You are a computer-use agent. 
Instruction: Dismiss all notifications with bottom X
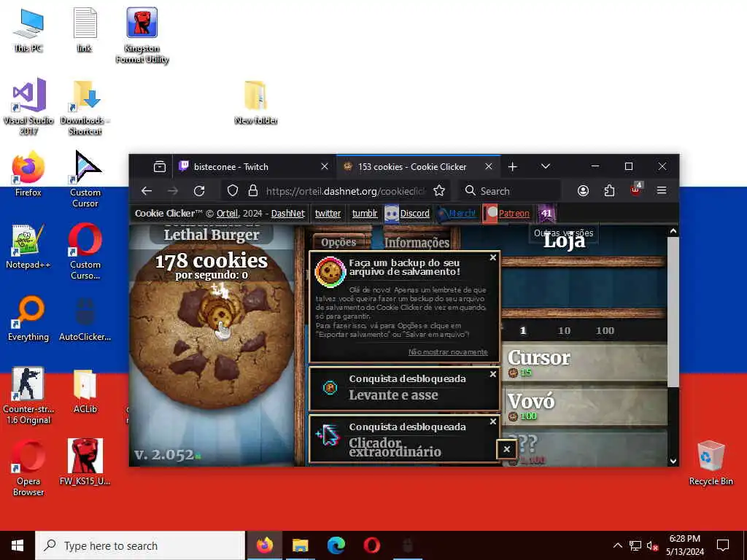506,449
